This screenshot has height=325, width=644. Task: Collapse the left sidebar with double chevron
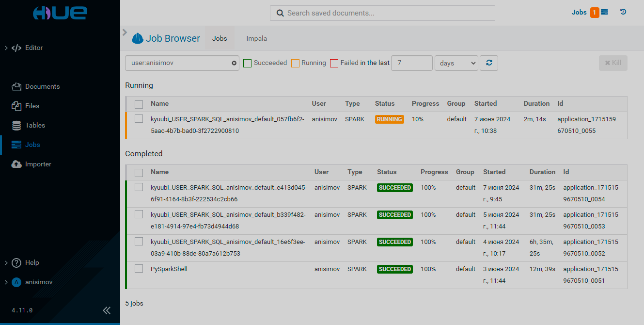pos(107,310)
